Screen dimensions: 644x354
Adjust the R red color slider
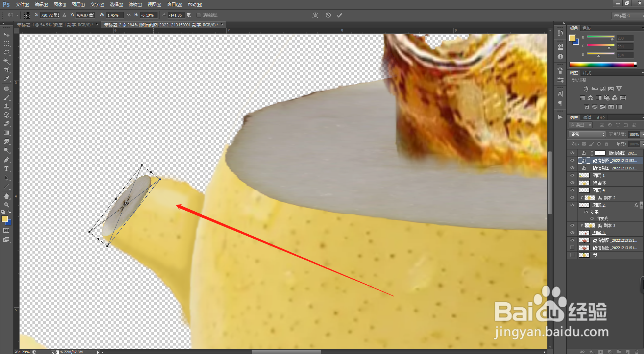coord(612,39)
